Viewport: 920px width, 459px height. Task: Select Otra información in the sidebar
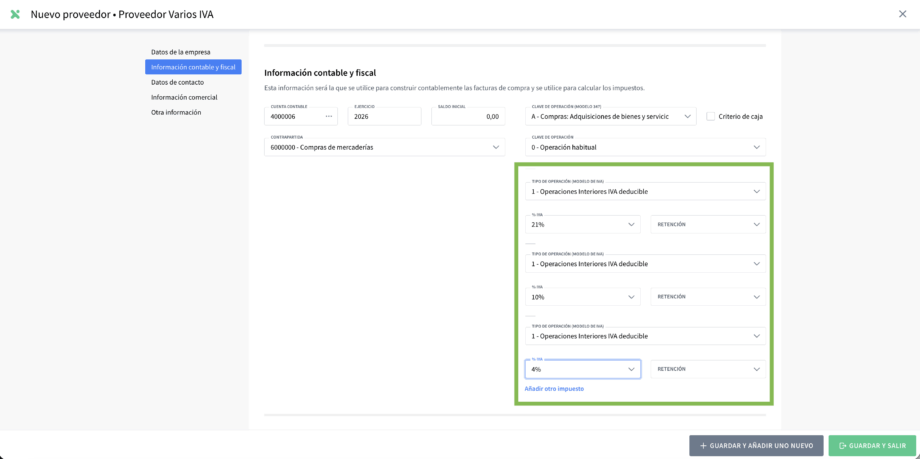point(176,112)
